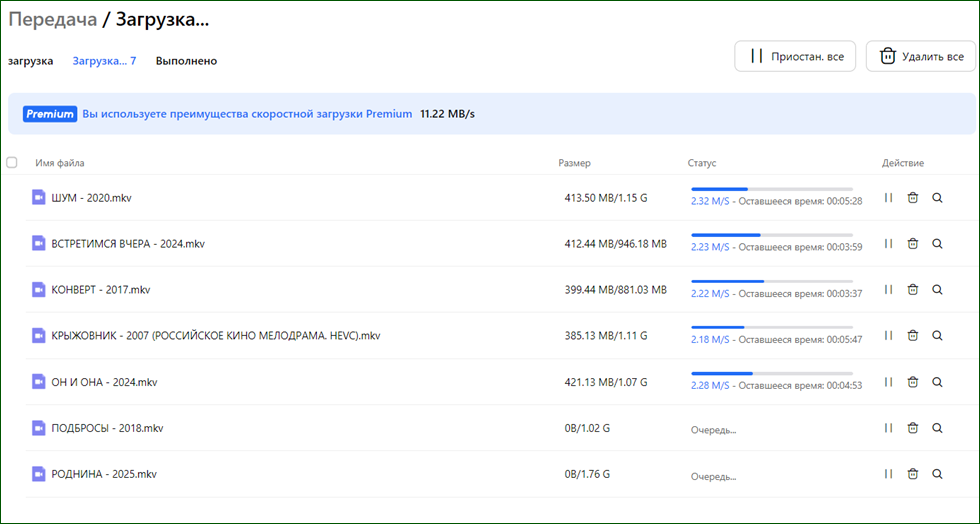This screenshot has height=524, width=980.
Task: Click the size value 385.13 MB/1.11 G
Action: [x=606, y=336]
